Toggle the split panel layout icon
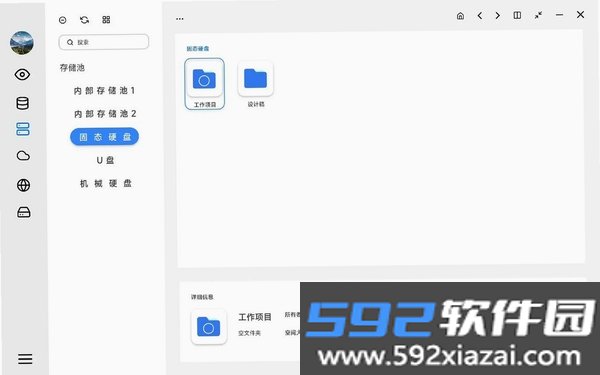This screenshot has width=600, height=375. [517, 15]
